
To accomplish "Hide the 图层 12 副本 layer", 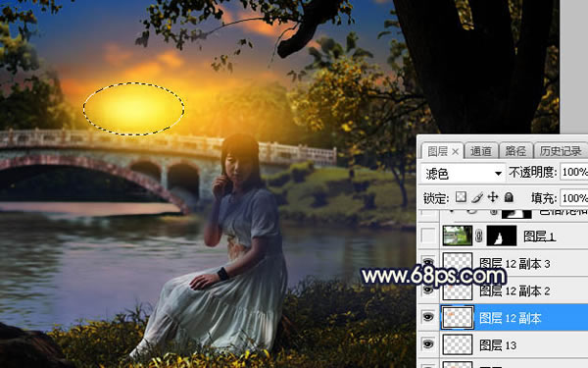I will tap(428, 317).
